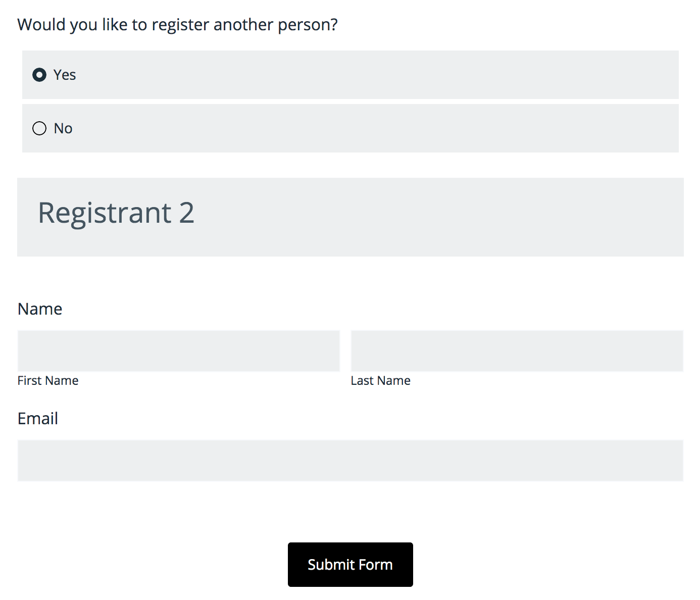Click the First Name field label
The height and width of the screenshot is (600, 700).
(48, 380)
